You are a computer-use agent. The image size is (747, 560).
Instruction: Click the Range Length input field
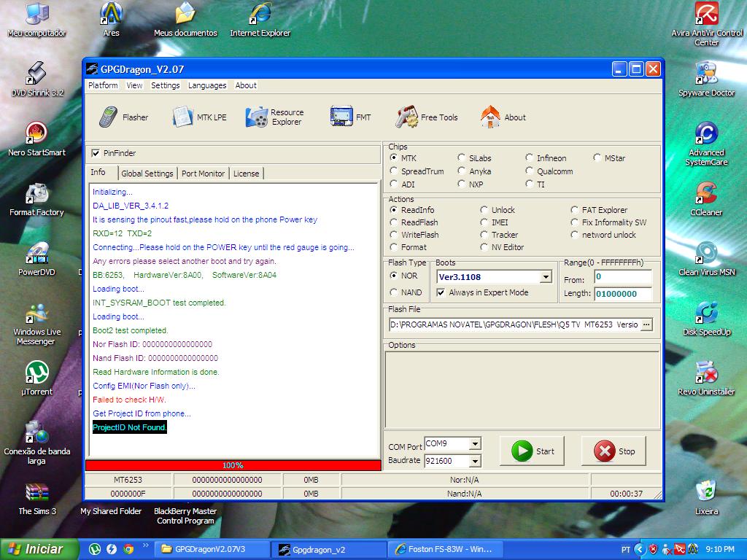pos(623,294)
